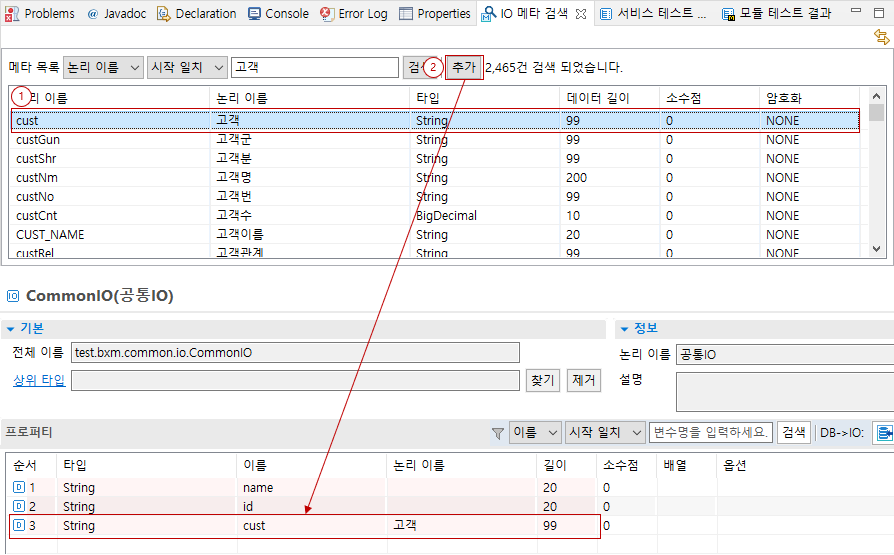Open the 논리 이름 meta list dropdown
The height and width of the screenshot is (555, 894).
pyautogui.click(x=103, y=67)
